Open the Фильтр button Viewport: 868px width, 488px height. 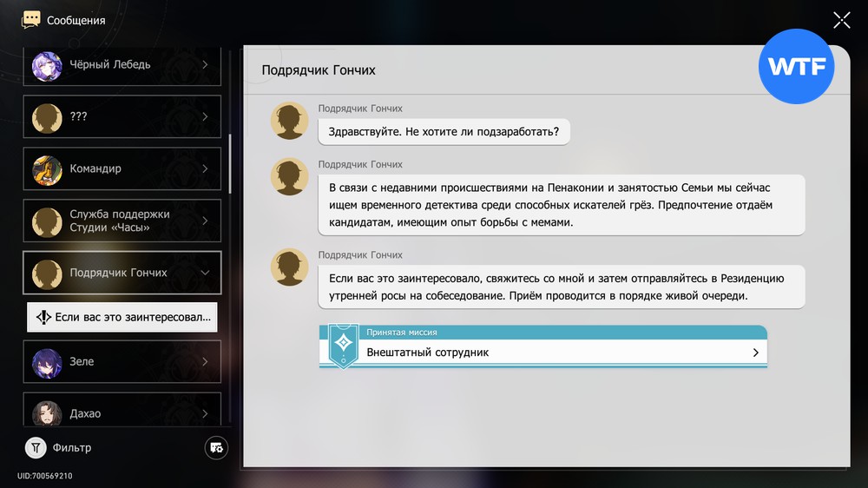tap(71, 448)
